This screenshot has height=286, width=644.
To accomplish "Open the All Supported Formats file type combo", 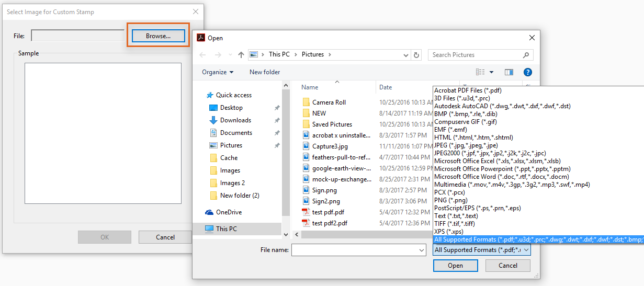I will [482, 250].
